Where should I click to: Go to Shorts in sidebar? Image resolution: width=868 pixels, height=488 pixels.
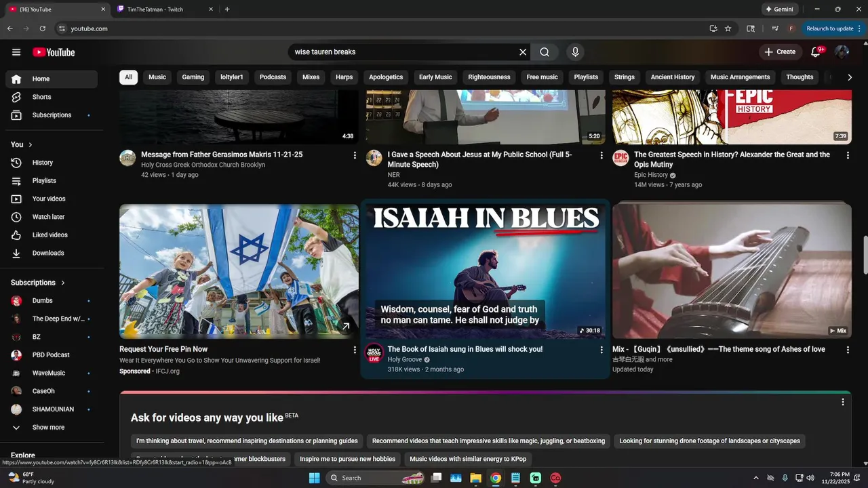tap(52, 97)
